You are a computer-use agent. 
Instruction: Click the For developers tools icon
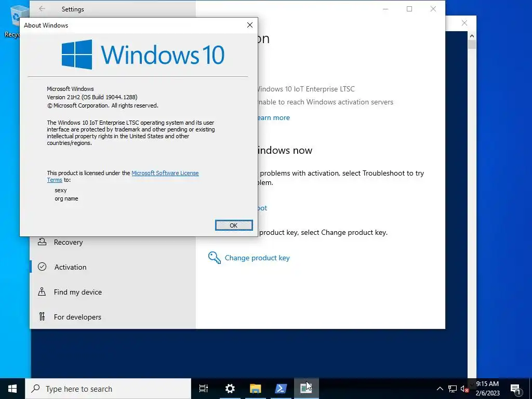point(42,316)
